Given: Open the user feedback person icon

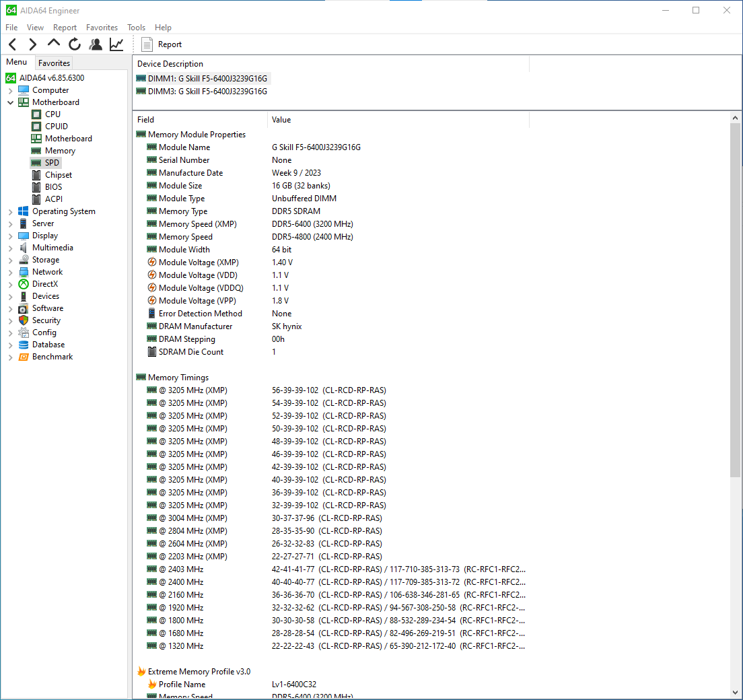Looking at the screenshot, I should pyautogui.click(x=96, y=44).
